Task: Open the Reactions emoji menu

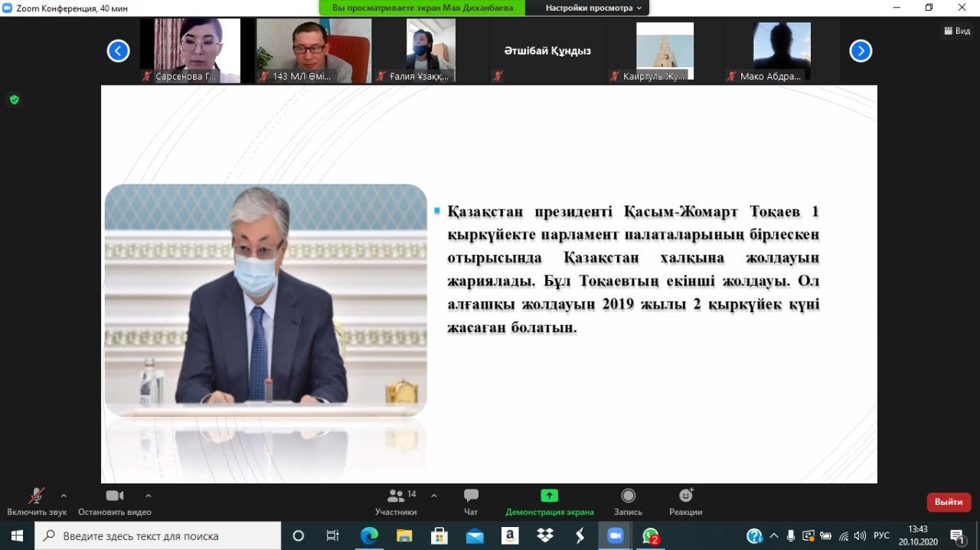Action: click(685, 496)
